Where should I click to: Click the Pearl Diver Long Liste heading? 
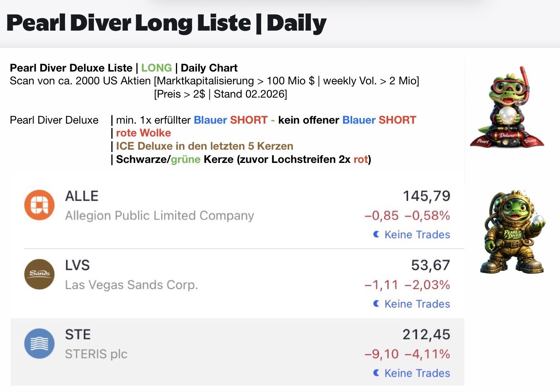click(x=166, y=23)
